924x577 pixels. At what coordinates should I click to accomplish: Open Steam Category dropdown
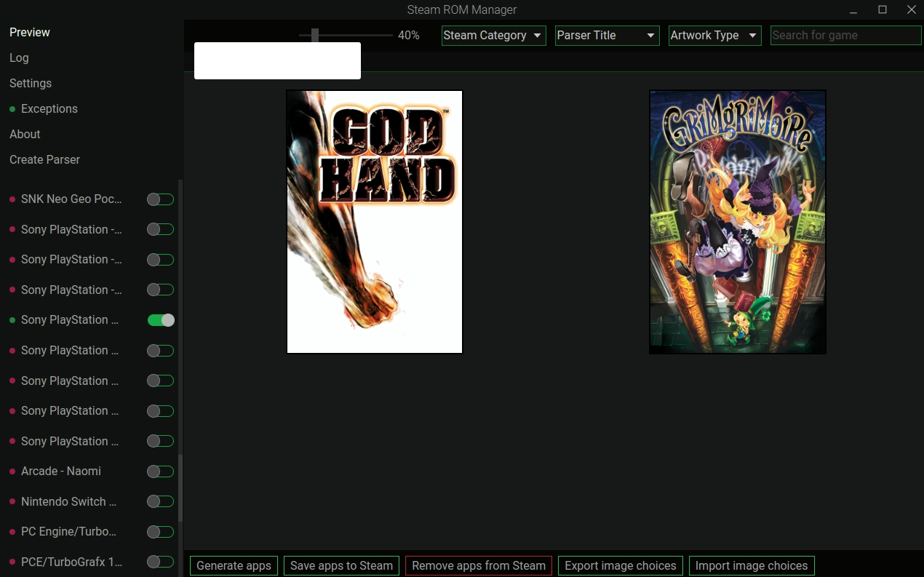pyautogui.click(x=494, y=36)
